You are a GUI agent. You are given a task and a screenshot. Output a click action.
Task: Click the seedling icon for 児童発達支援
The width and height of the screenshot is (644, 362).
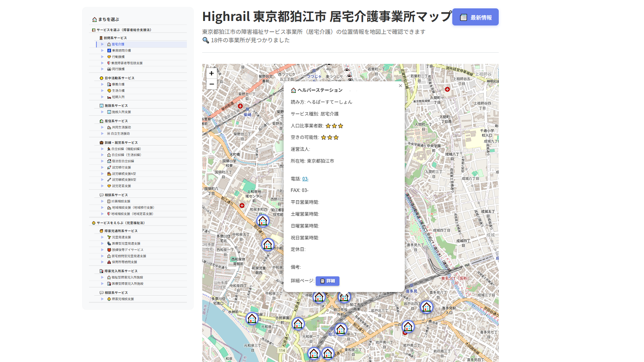tap(109, 237)
